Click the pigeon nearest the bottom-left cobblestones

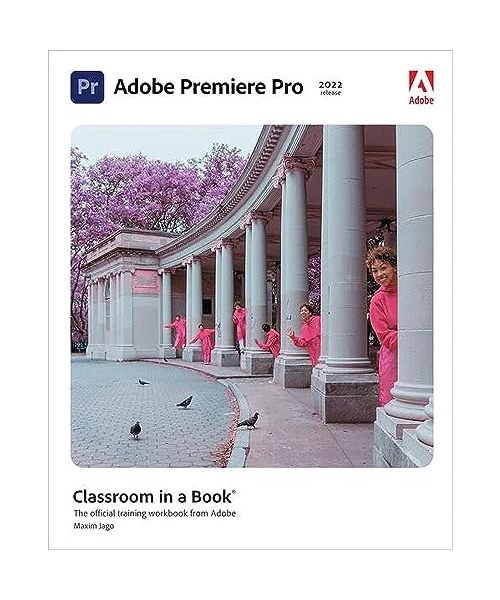tap(135, 430)
